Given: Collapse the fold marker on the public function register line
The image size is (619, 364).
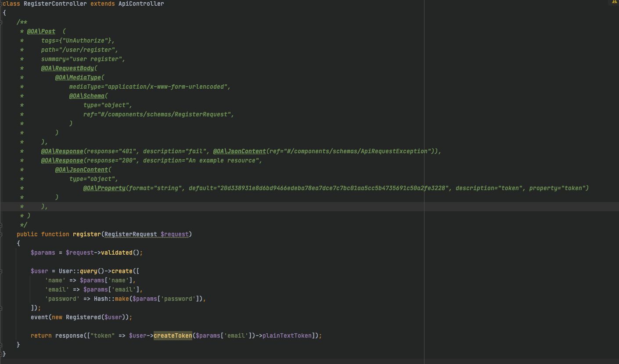Looking at the screenshot, I should coord(1,234).
